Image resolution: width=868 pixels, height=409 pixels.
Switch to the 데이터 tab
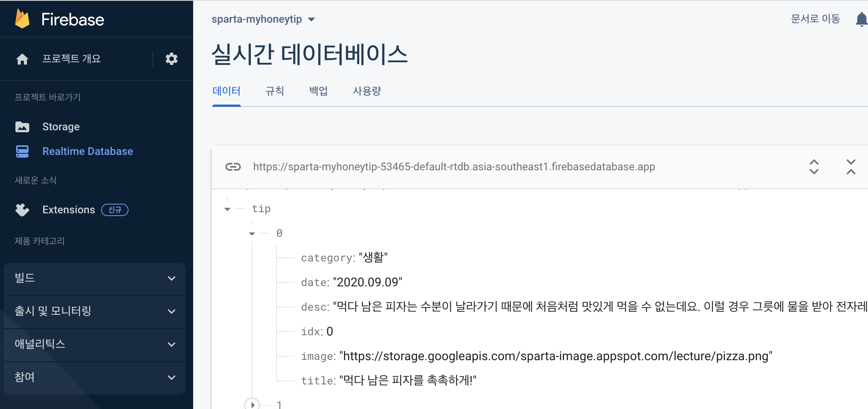click(226, 91)
